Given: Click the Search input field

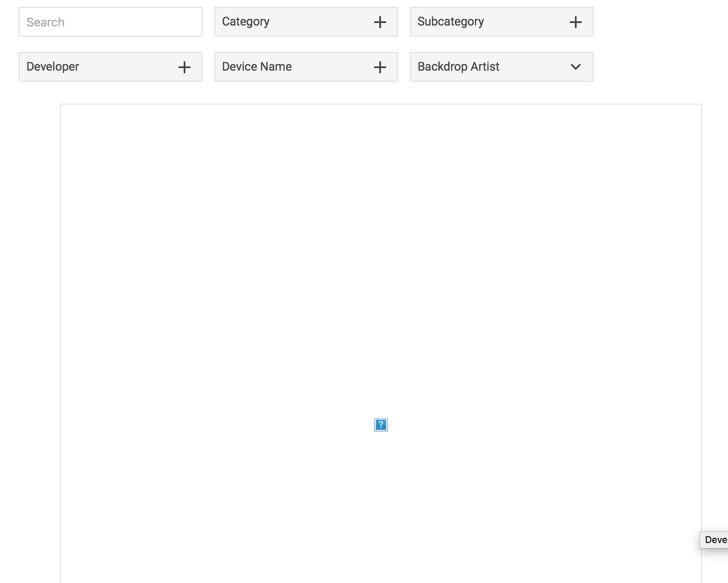Looking at the screenshot, I should pos(111,22).
